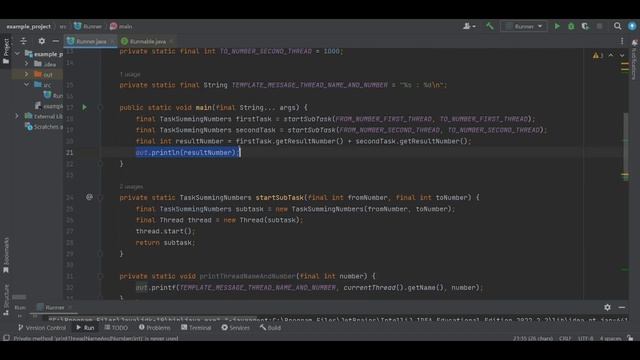Click CRLF line separator in status bar
The image size is (640, 360).
point(565,338)
